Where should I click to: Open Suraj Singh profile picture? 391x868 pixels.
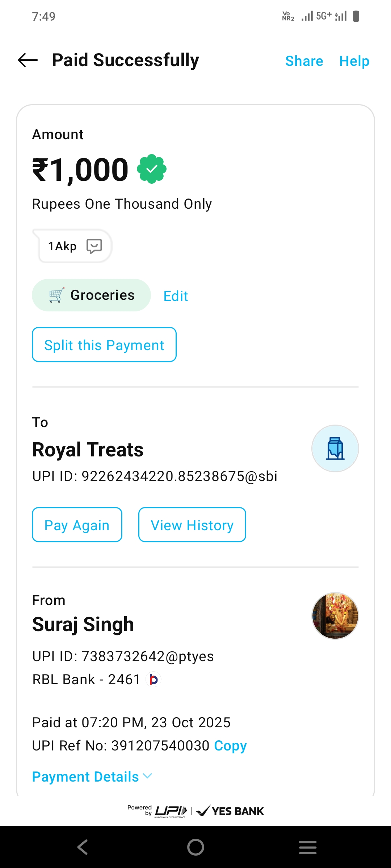tap(335, 616)
